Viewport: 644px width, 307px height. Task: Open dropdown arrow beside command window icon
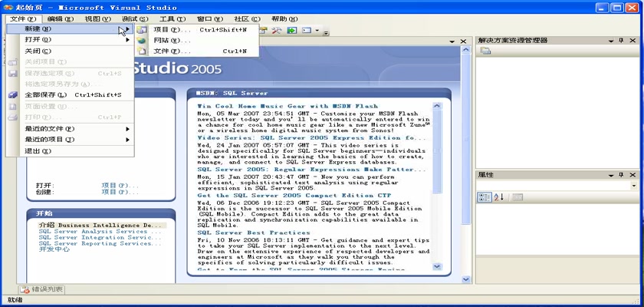coord(317,31)
